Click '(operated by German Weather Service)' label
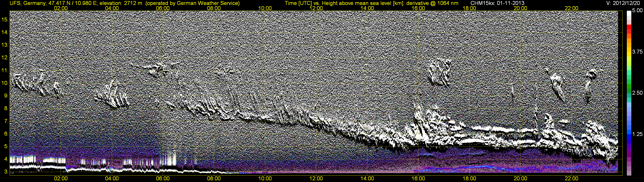Viewport: 644px width, 182px height. click(193, 3)
